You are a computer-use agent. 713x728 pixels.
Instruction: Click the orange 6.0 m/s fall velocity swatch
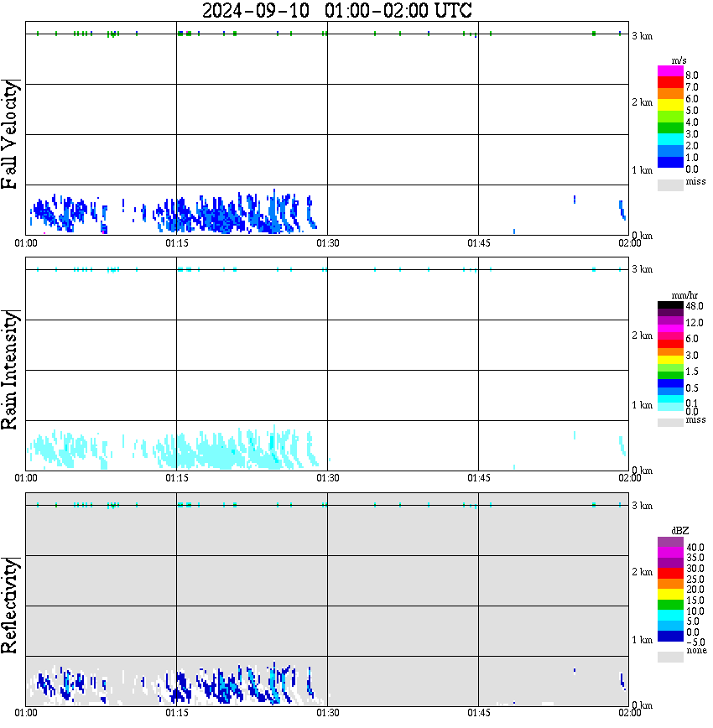pos(670,94)
